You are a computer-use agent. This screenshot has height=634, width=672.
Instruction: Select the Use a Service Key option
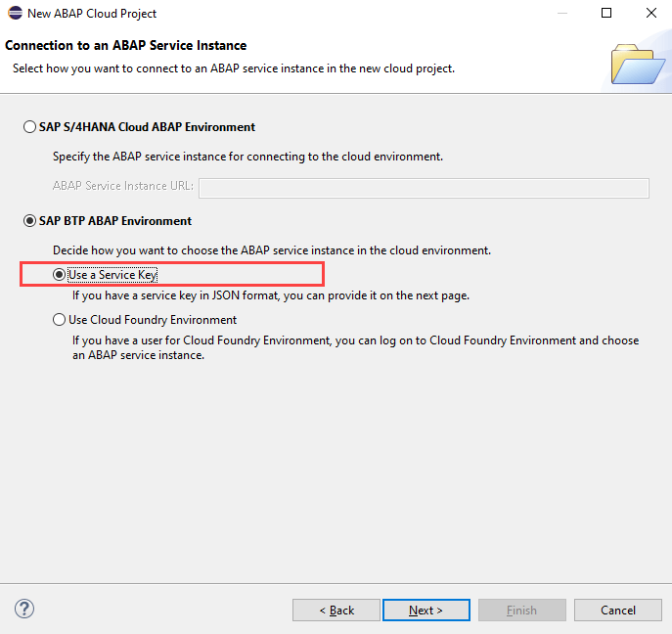[x=60, y=275]
